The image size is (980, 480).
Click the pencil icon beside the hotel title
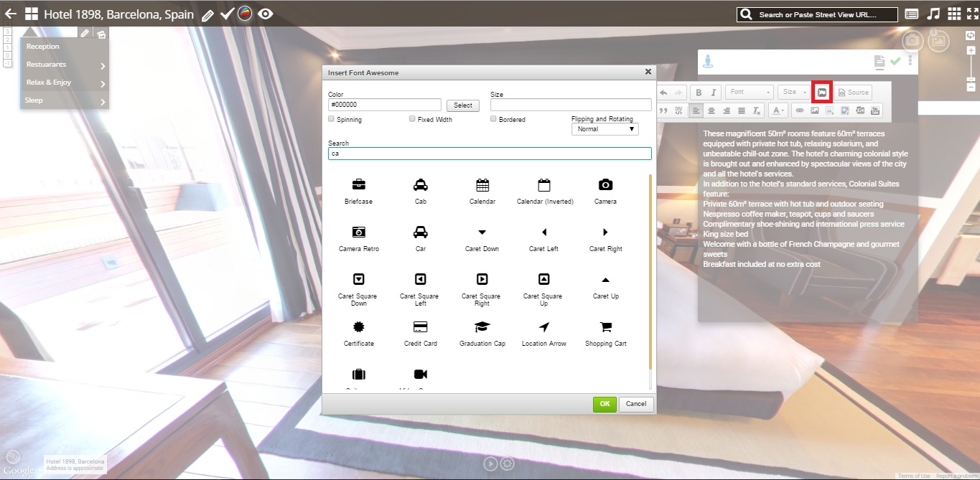(x=207, y=15)
